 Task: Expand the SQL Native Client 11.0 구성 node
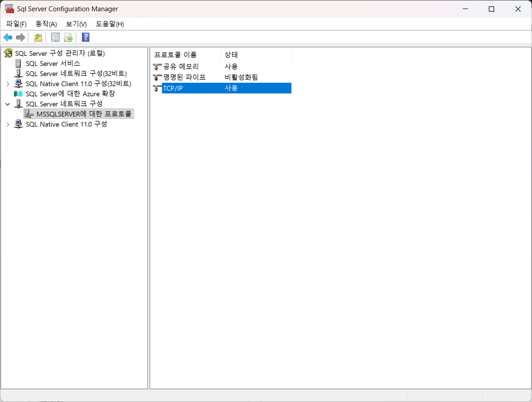(8, 125)
